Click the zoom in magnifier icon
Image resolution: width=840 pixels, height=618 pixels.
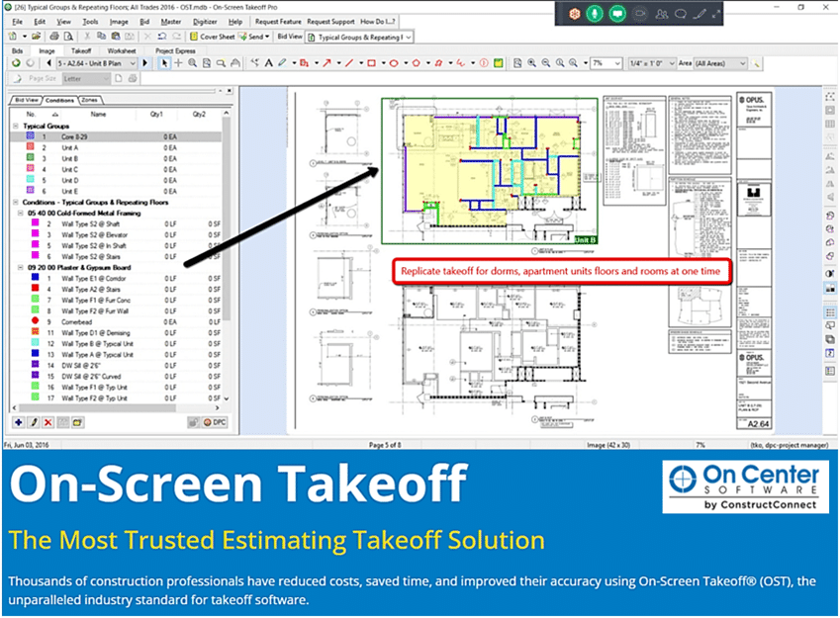192,63
